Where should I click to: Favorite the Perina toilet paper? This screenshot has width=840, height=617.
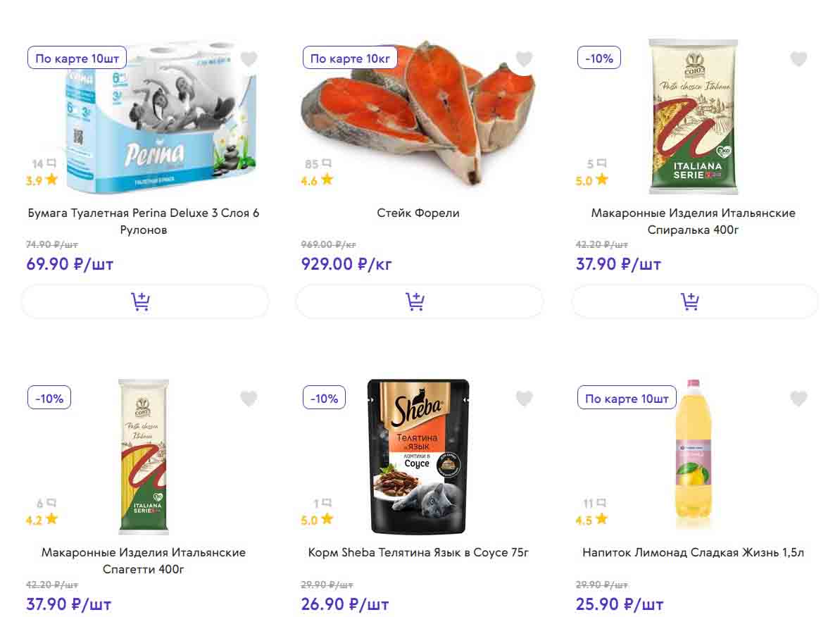pyautogui.click(x=249, y=59)
